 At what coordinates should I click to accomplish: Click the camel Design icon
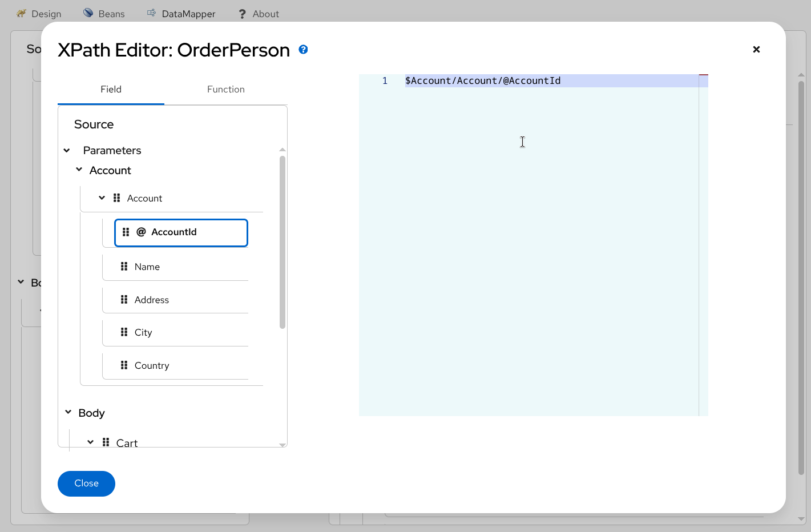[x=21, y=13]
